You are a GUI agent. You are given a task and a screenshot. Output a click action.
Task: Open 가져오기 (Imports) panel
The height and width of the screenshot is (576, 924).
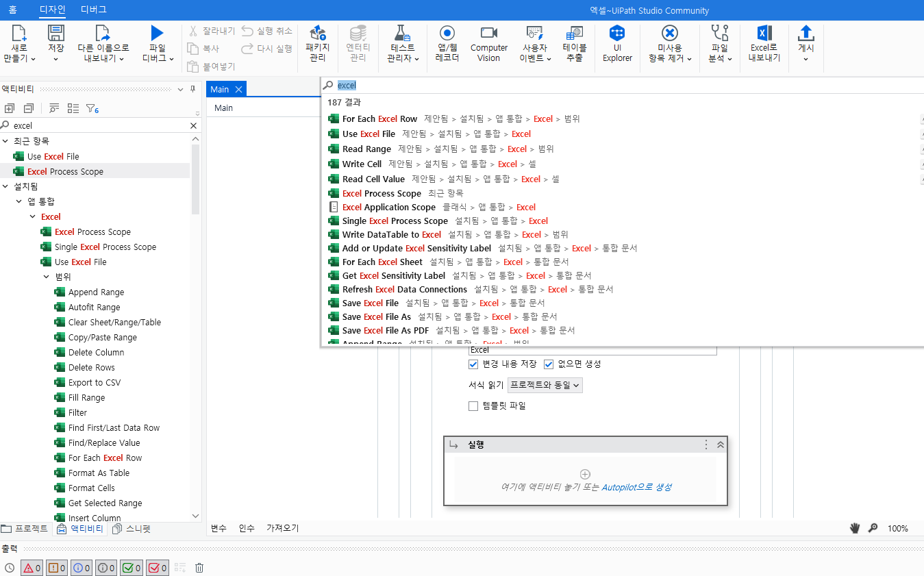(283, 528)
